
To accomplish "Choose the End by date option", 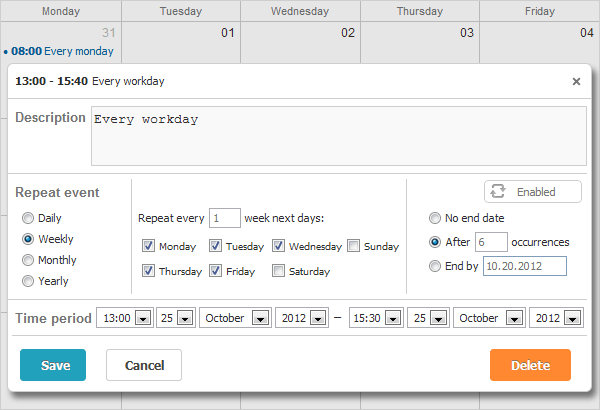I will click(435, 266).
